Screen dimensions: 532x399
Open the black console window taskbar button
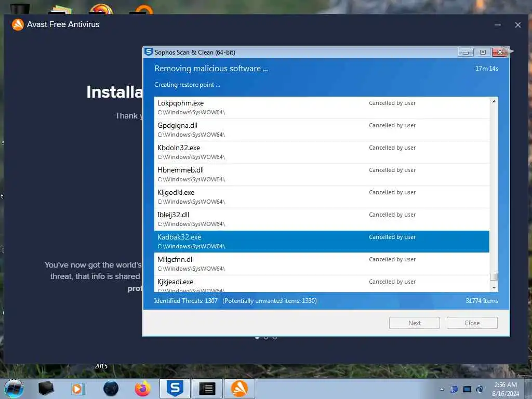[x=207, y=389]
